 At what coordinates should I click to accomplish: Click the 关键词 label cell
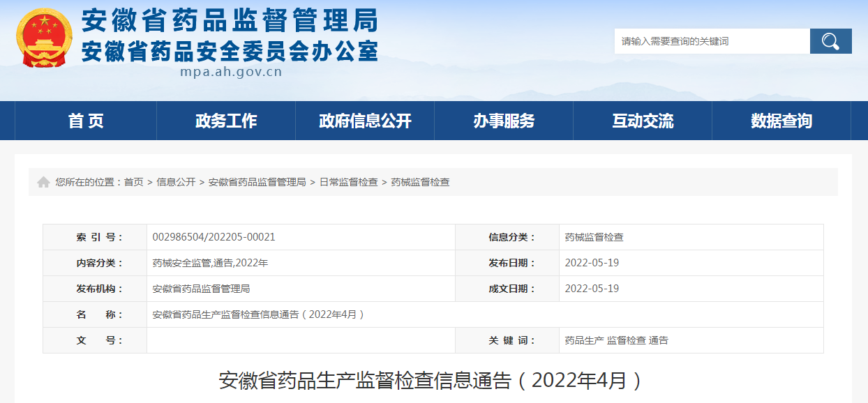[x=507, y=340]
